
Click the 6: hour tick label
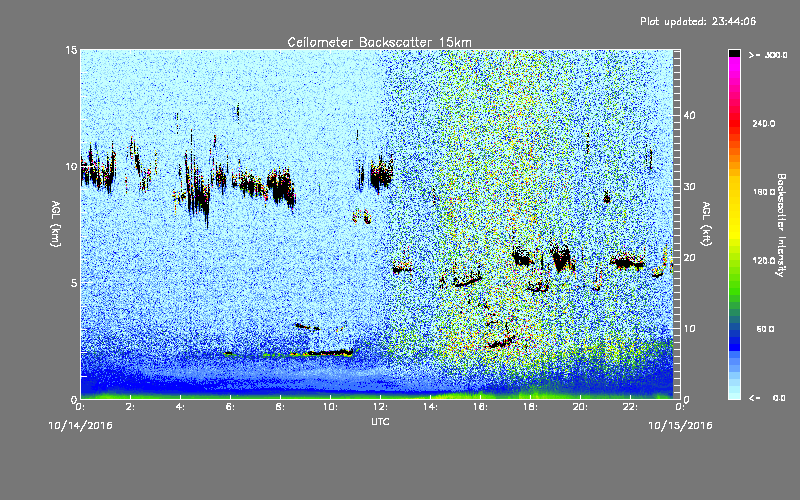(230, 407)
